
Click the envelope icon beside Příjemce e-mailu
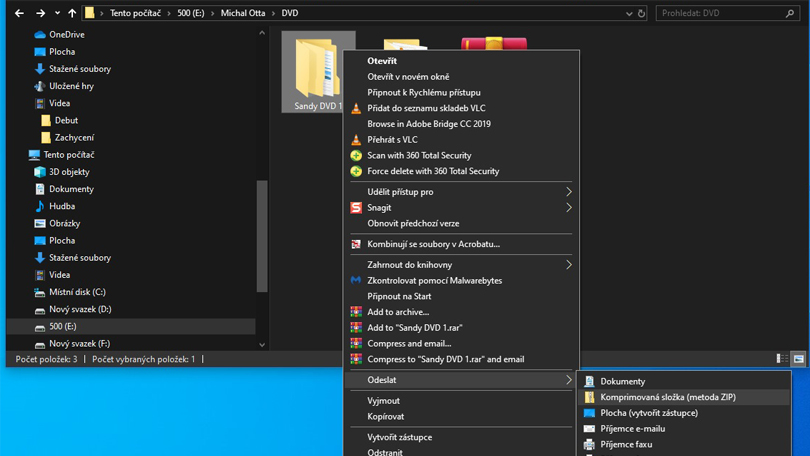589,429
